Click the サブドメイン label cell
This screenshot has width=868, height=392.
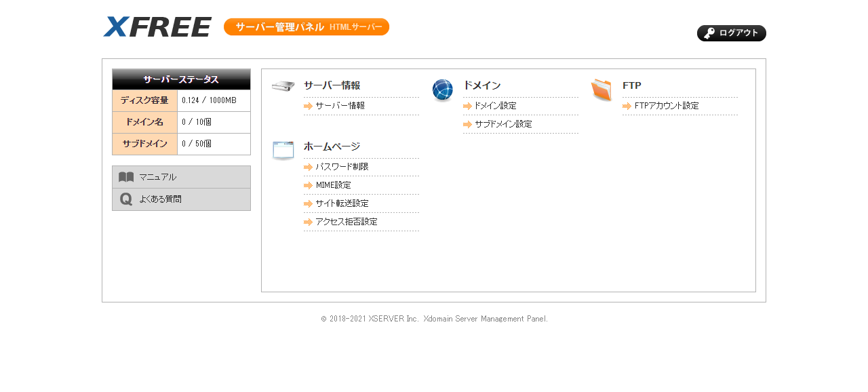(144, 144)
